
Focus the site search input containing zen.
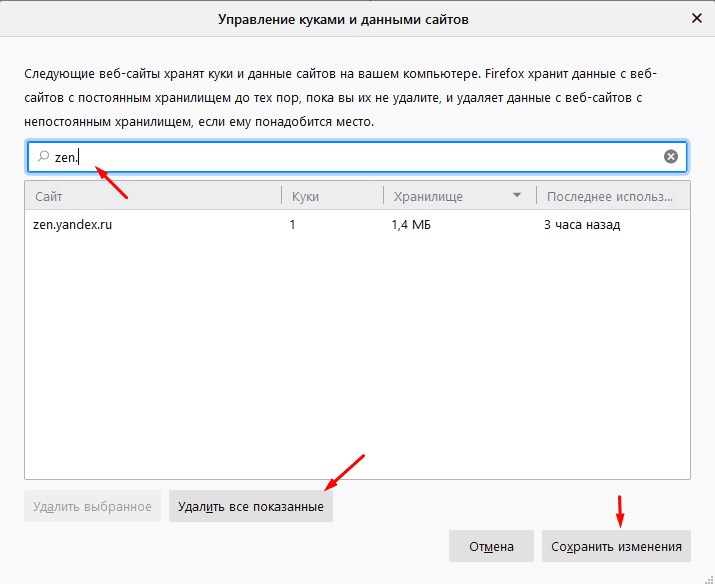(357, 157)
